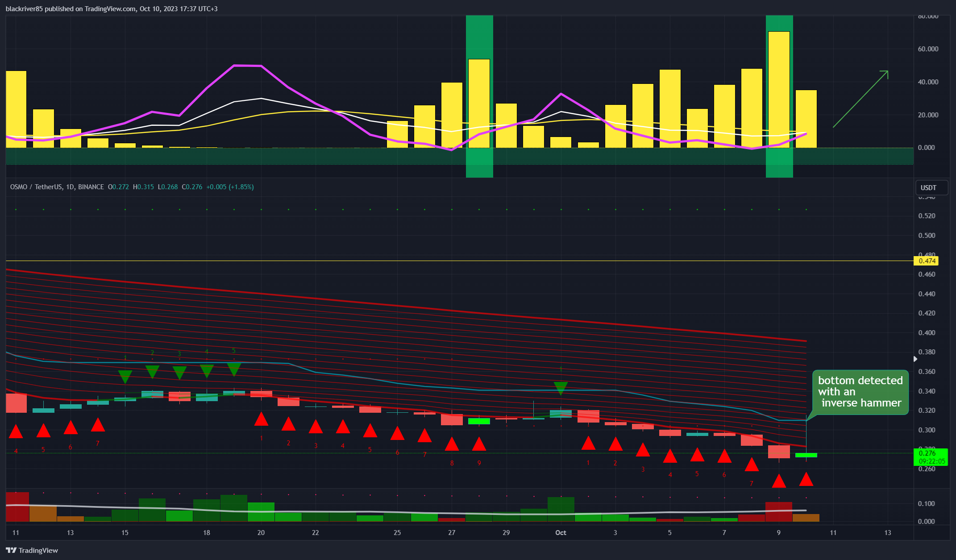956x560 pixels.
Task: Click the tallest yellow histogram bar highlighted in green
Action: tap(779, 89)
